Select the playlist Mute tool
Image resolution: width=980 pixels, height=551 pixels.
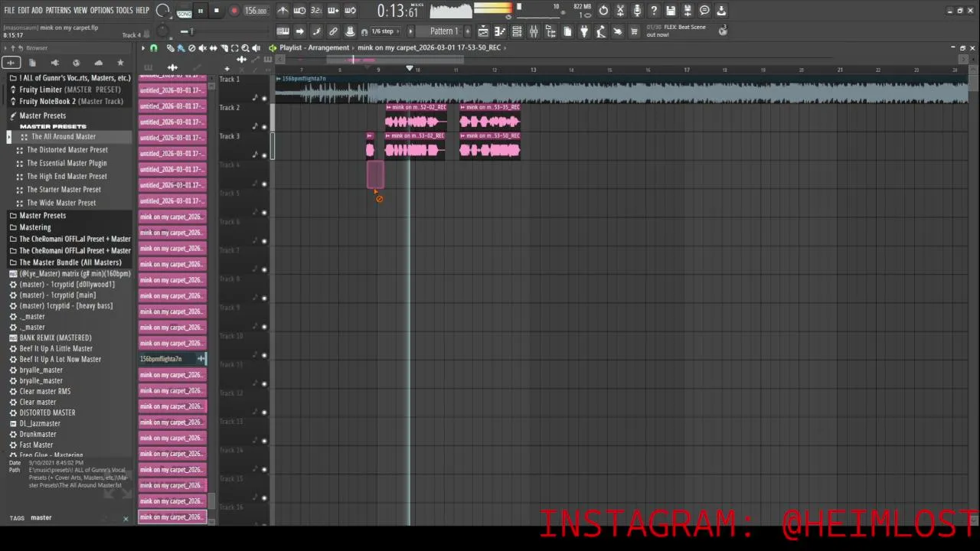pyautogui.click(x=202, y=48)
